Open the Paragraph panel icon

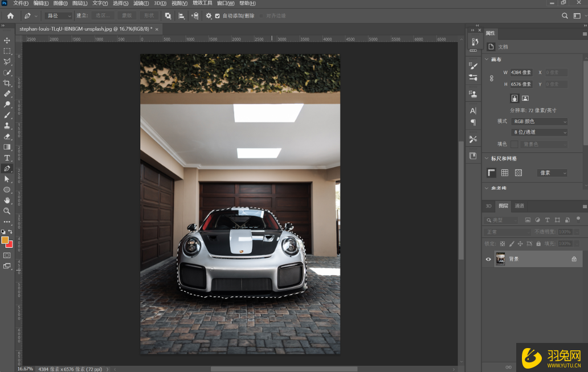[473, 122]
